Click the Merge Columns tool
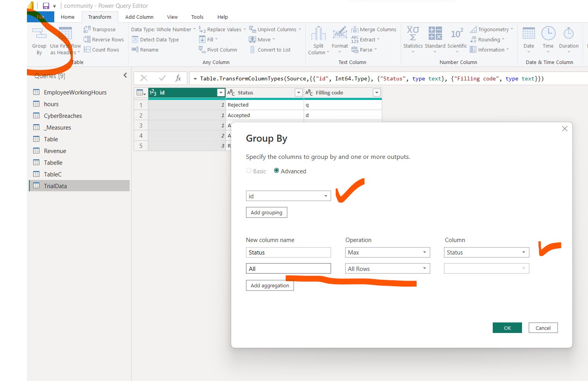 point(374,29)
